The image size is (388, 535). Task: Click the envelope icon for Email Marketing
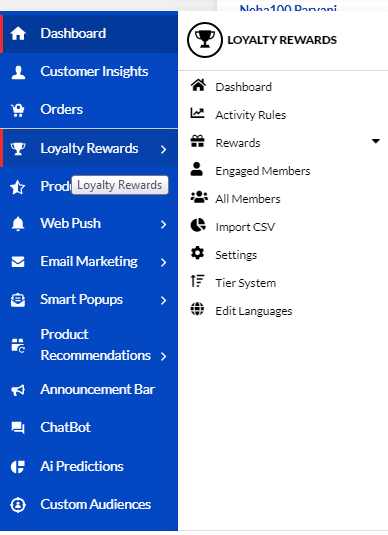(x=18, y=262)
